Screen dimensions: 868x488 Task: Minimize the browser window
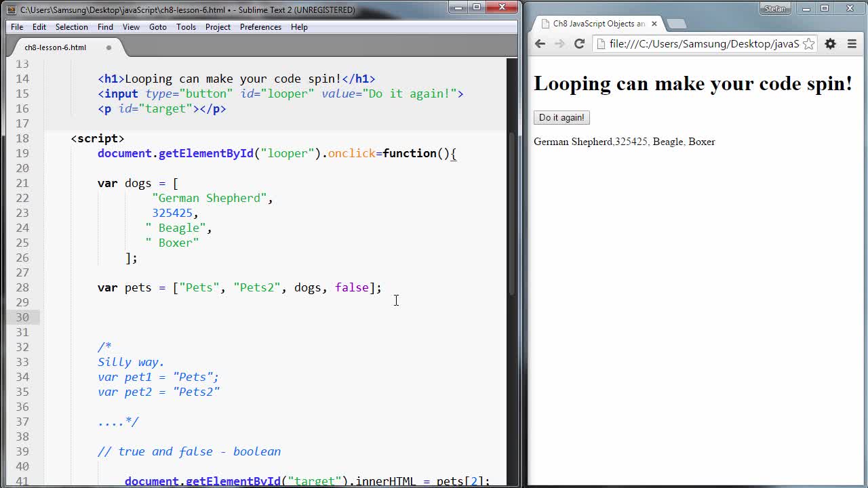(806, 8)
